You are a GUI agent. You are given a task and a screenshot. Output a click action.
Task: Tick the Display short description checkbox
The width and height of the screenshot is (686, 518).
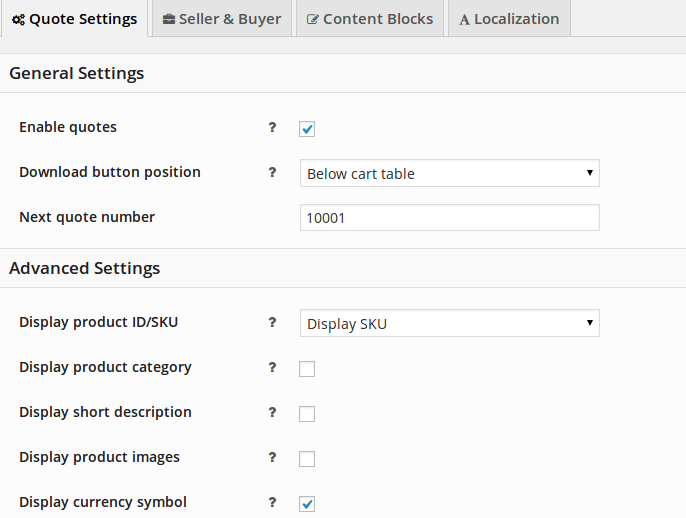307,413
